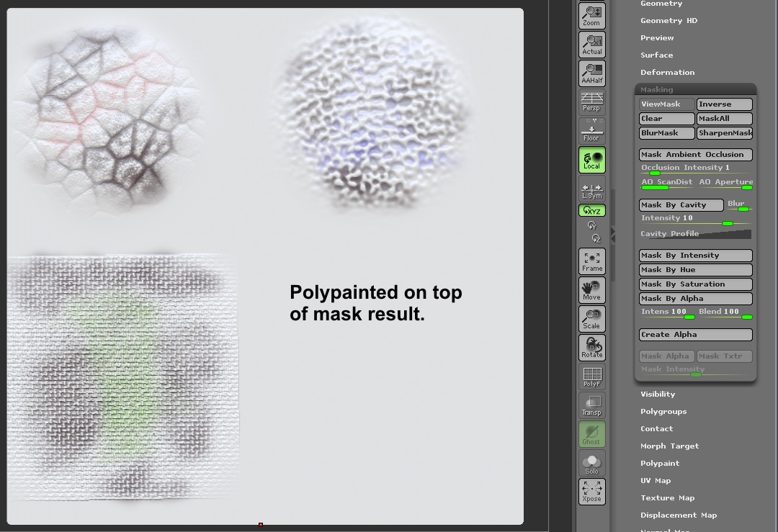Click the Ghost transparency icon
Screen dimensions: 778x532
[x=591, y=434]
